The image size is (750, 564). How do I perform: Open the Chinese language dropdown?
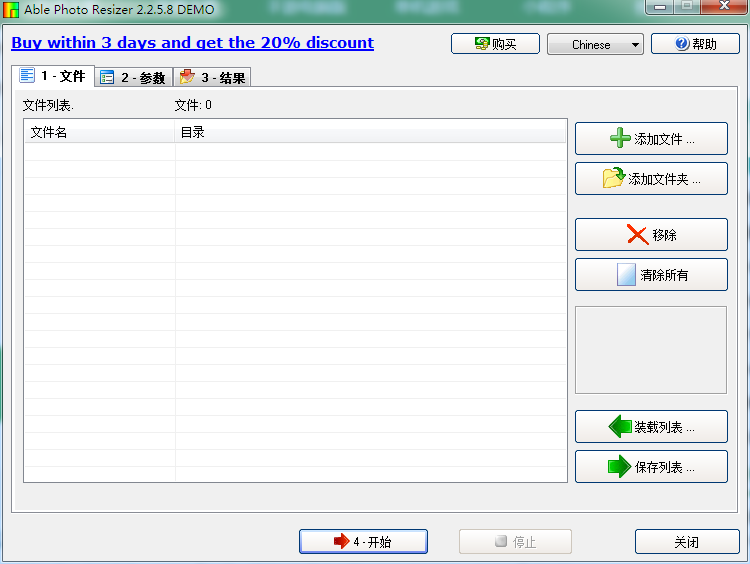(595, 44)
